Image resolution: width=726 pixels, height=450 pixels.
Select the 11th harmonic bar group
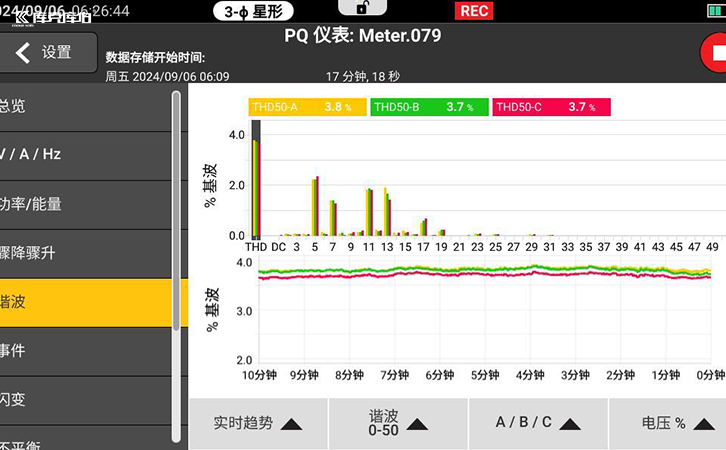coord(369,212)
